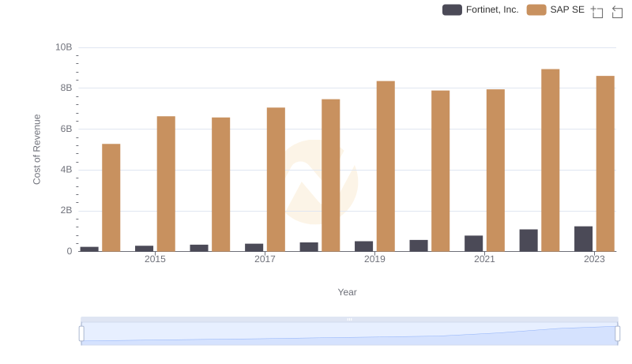Click the Cost of Revenue axis title
This screenshot has height=364, width=632.
click(36, 149)
